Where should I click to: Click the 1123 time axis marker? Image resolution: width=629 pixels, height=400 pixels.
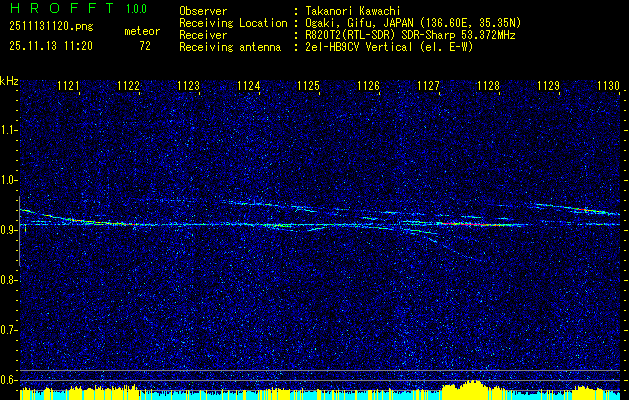point(189,85)
